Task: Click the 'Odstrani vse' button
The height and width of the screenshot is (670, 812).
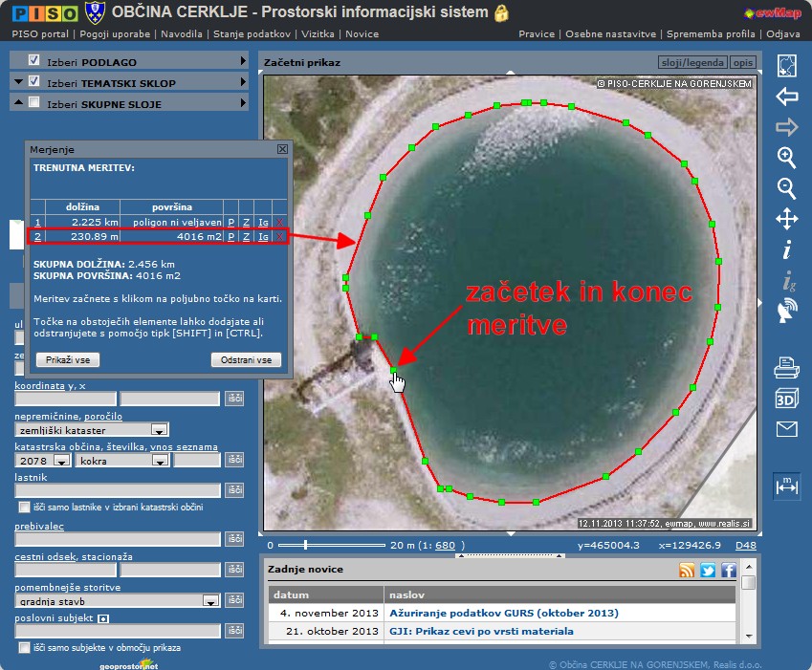Action: pyautogui.click(x=246, y=360)
